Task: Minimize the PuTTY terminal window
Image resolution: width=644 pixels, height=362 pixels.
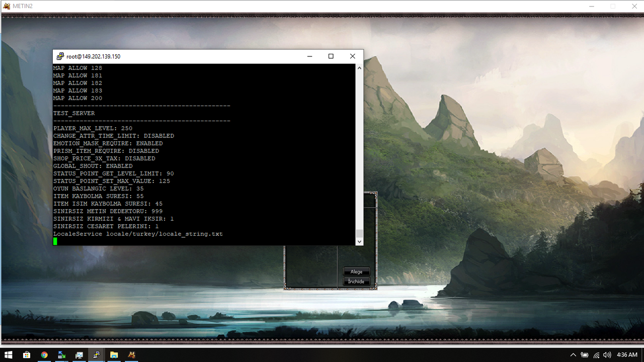Action: click(x=309, y=56)
